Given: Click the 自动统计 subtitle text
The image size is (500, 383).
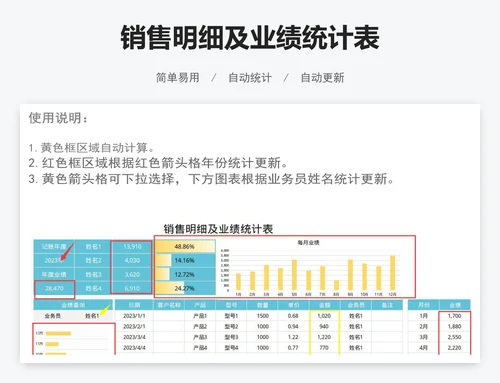Looking at the screenshot, I should (x=250, y=78).
